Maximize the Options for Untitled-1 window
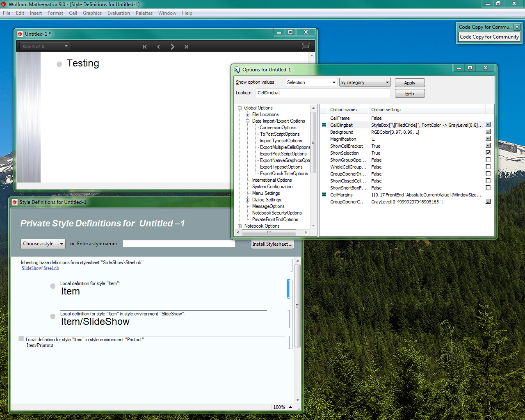 (x=470, y=68)
